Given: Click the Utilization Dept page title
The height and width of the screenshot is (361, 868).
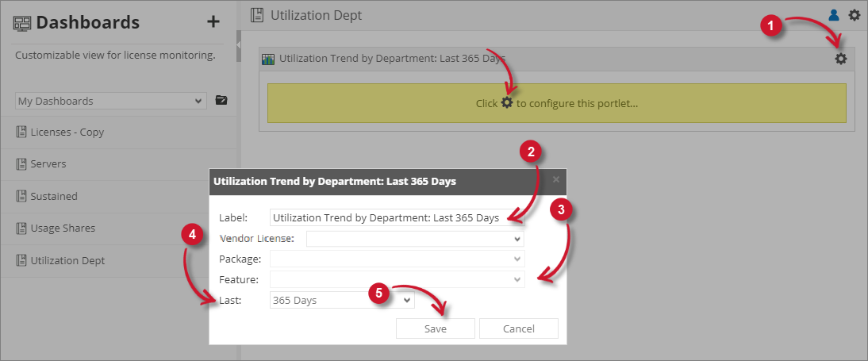Looking at the screenshot, I should coord(316,15).
